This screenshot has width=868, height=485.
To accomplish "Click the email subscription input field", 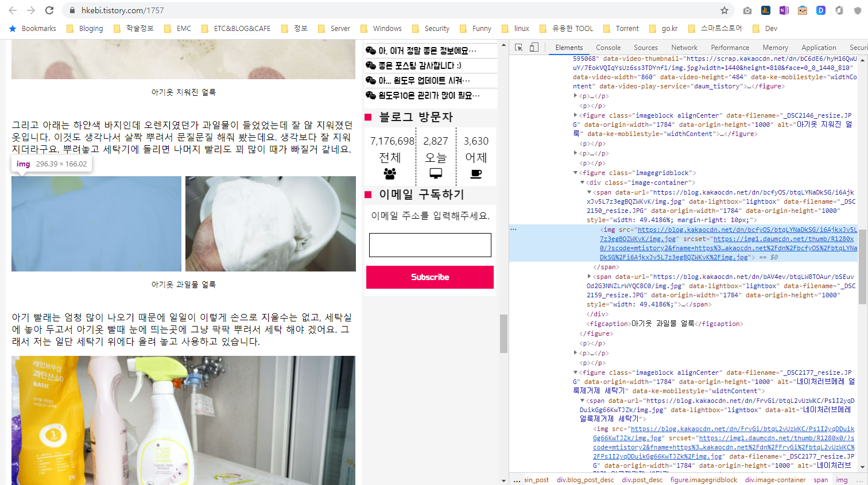I will click(429, 245).
